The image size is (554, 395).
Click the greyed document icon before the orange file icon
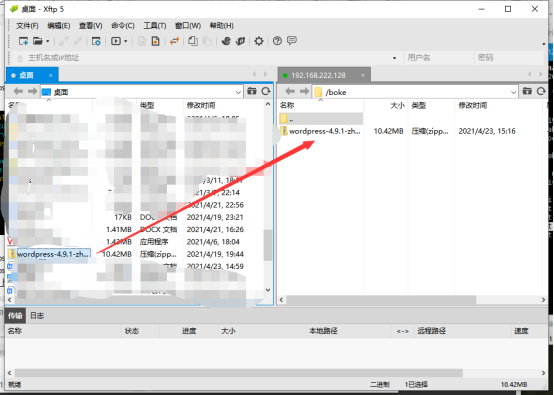click(x=142, y=41)
